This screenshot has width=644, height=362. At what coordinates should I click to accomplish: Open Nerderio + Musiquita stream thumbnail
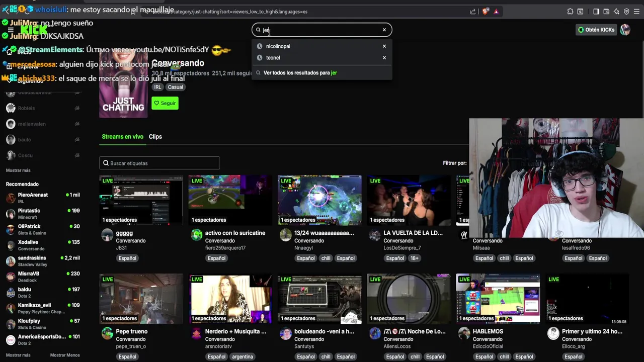[230, 299]
